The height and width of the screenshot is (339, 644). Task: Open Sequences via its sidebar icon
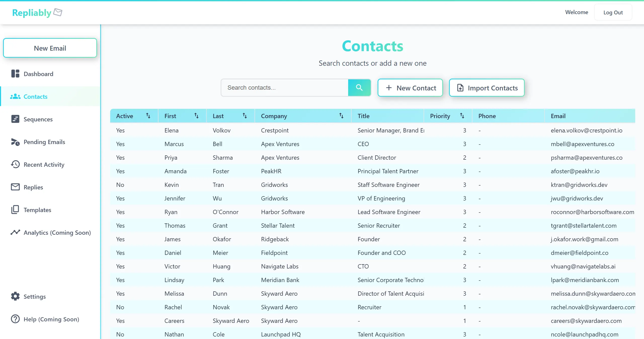coord(15,119)
